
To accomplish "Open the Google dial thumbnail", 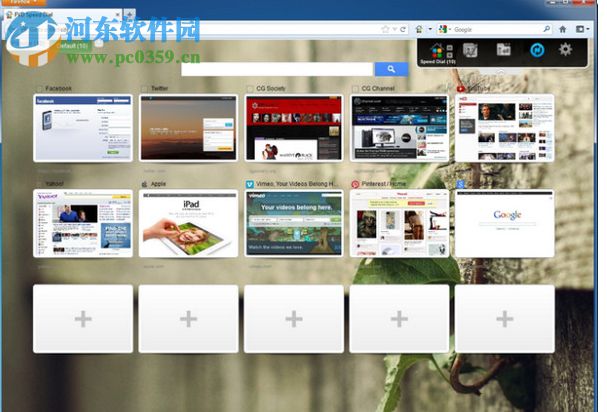I will [x=504, y=223].
